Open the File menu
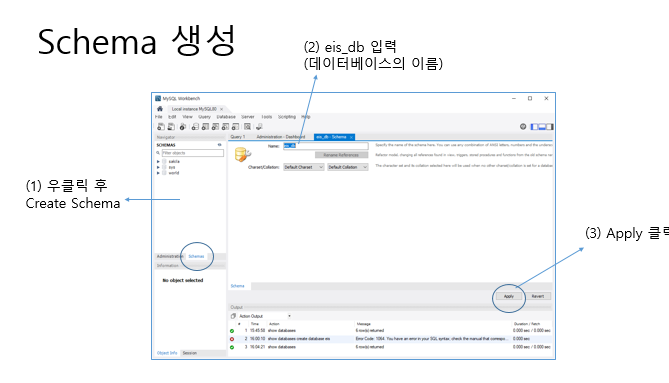Screen dimensions: 669x383 (x=159, y=117)
